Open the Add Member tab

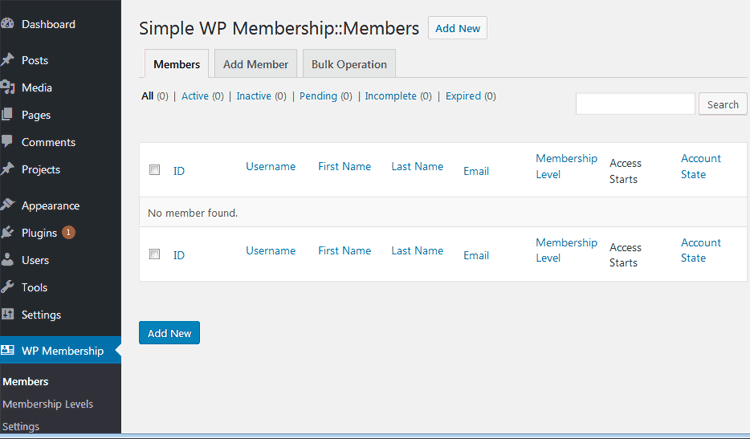(255, 64)
